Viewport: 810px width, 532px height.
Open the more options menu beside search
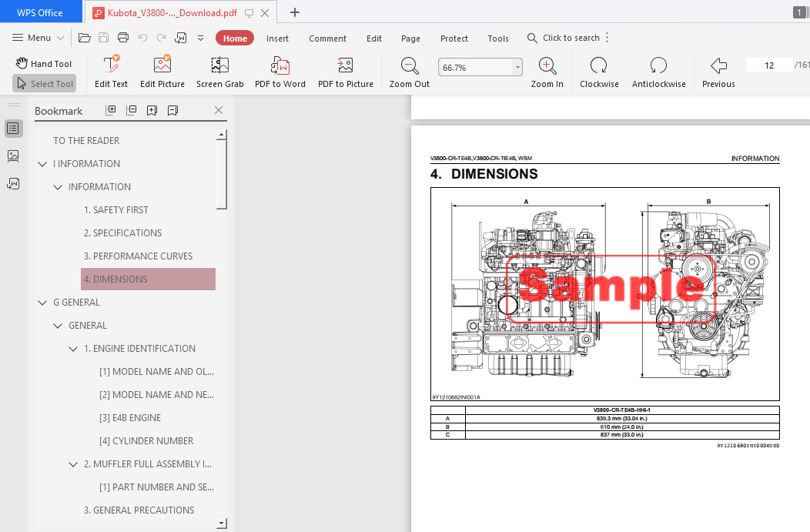(607, 38)
